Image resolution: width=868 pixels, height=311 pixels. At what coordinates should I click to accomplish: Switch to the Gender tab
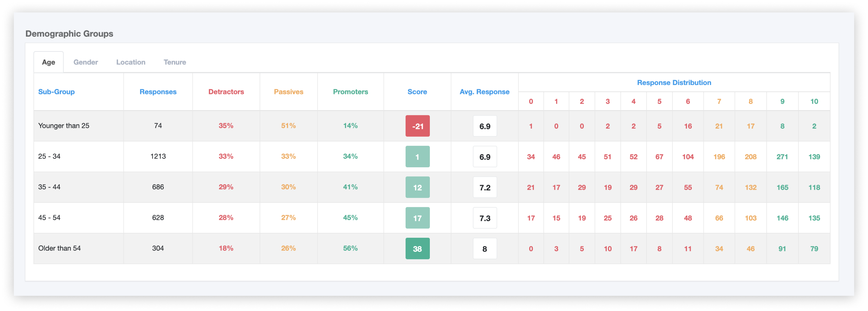[85, 62]
